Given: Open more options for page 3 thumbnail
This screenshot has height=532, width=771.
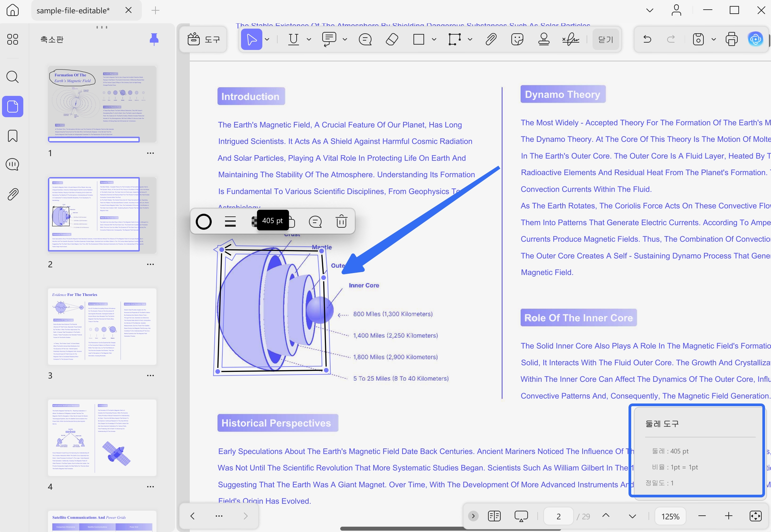Looking at the screenshot, I should (151, 376).
